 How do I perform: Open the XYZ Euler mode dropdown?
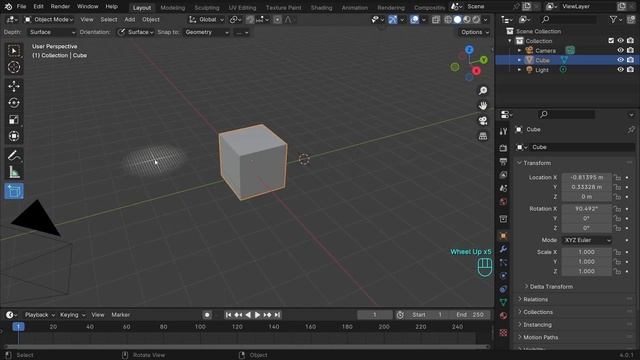coord(587,240)
